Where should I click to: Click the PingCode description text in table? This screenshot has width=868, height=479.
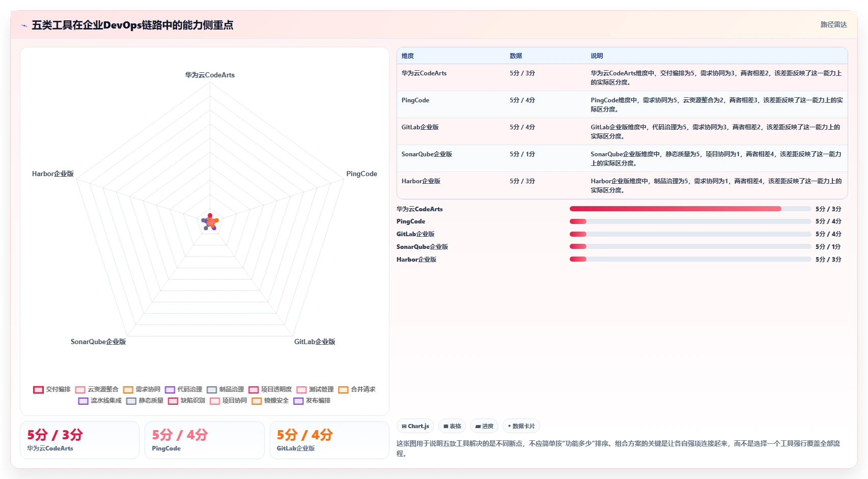coord(717,104)
